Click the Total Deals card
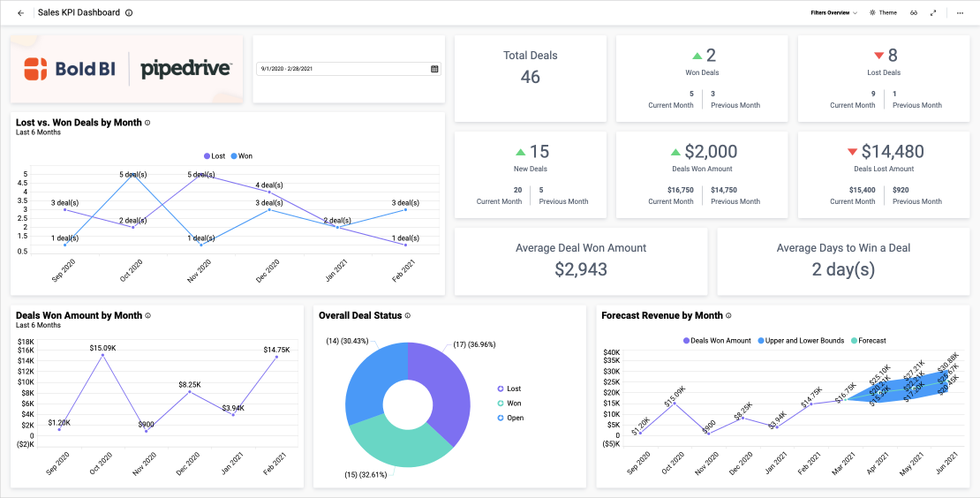The height and width of the screenshot is (498, 980). [530, 79]
